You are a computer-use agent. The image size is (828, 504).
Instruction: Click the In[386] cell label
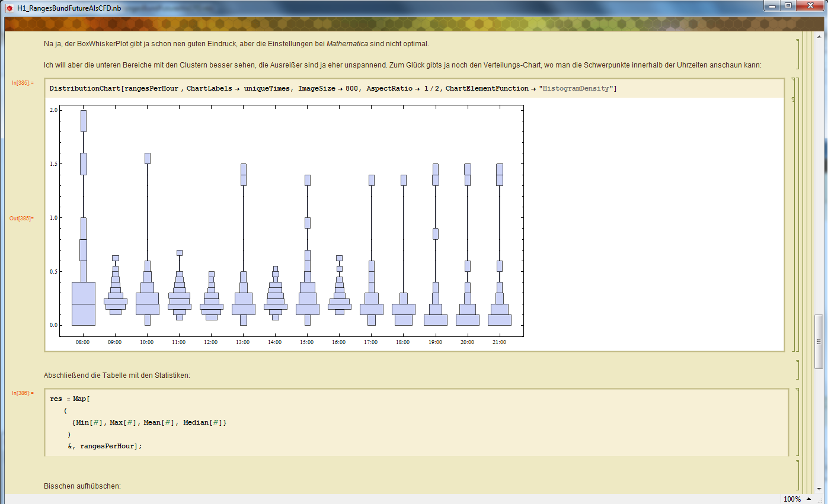[23, 393]
